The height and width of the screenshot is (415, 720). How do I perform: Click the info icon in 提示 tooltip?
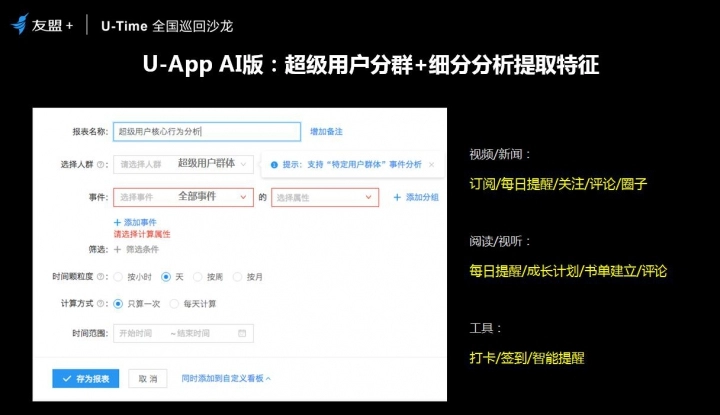[x=274, y=164]
